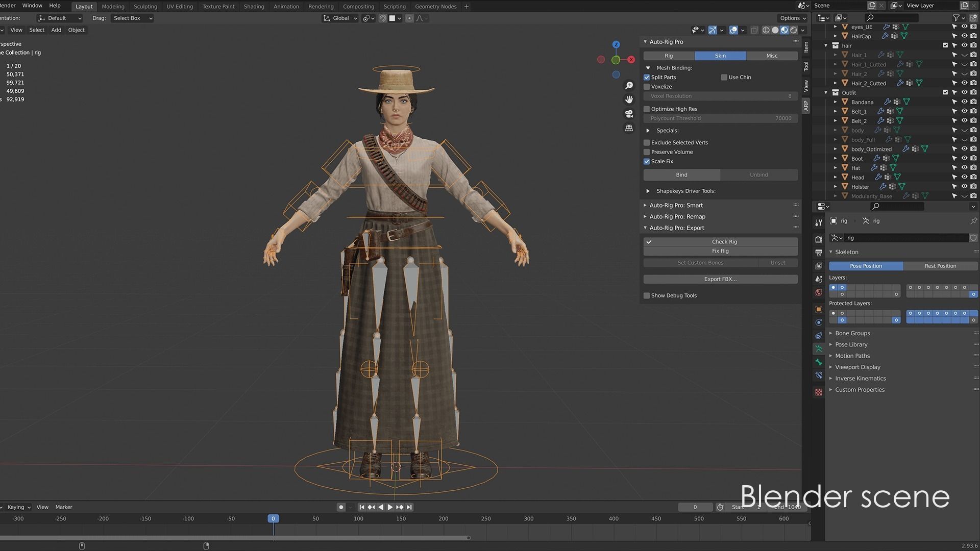
Task: Open the Geometry Nodes workspace tab
Action: coord(435,7)
